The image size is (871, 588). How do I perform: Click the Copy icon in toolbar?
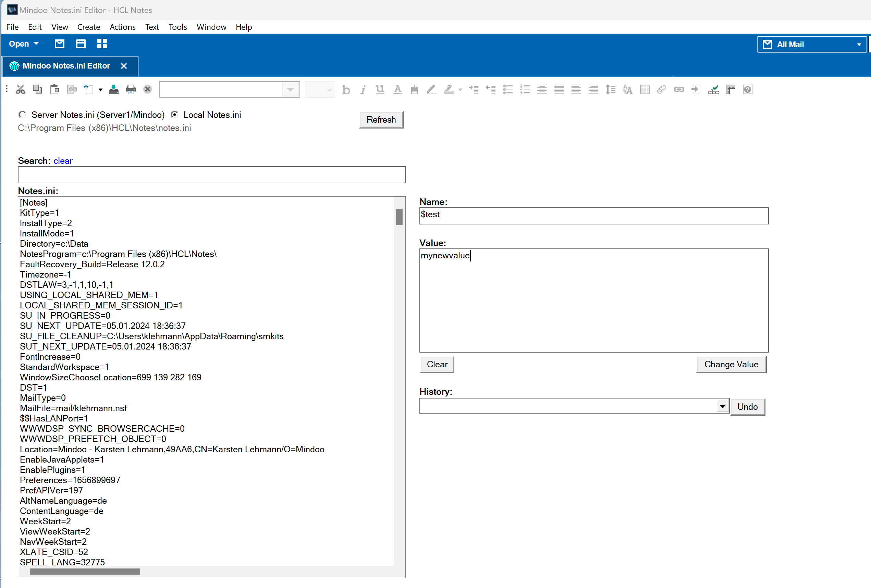(37, 89)
